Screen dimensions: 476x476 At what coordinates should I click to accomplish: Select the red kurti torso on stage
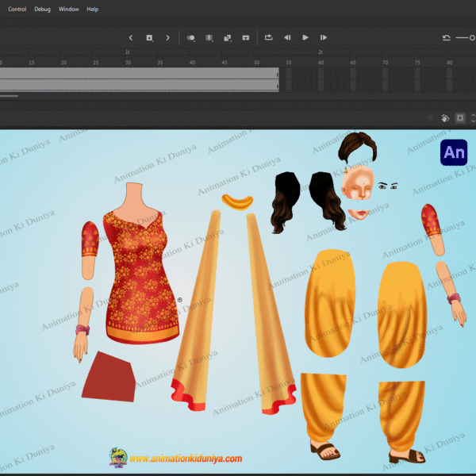click(140, 264)
